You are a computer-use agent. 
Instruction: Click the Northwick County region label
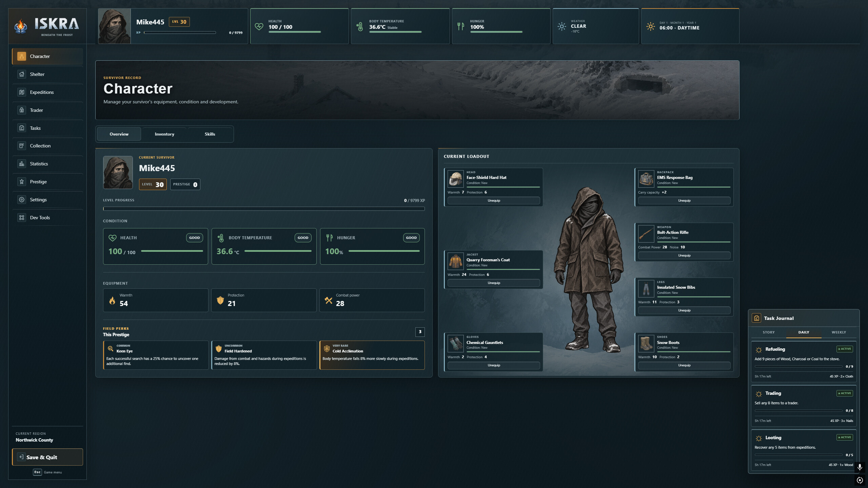pyautogui.click(x=34, y=440)
